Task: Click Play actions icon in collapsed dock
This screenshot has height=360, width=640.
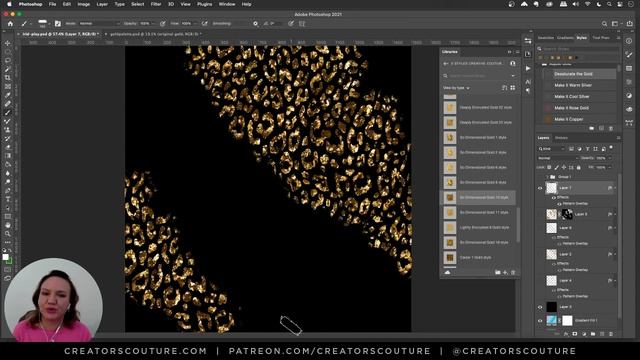Action: (x=528, y=68)
